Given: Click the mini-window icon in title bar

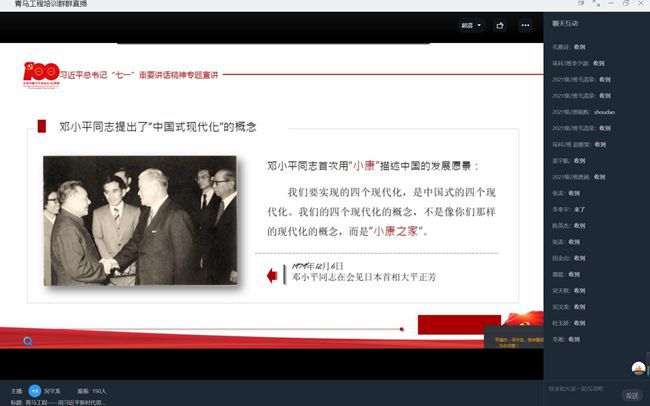Looking at the screenshot, I should (583, 5).
